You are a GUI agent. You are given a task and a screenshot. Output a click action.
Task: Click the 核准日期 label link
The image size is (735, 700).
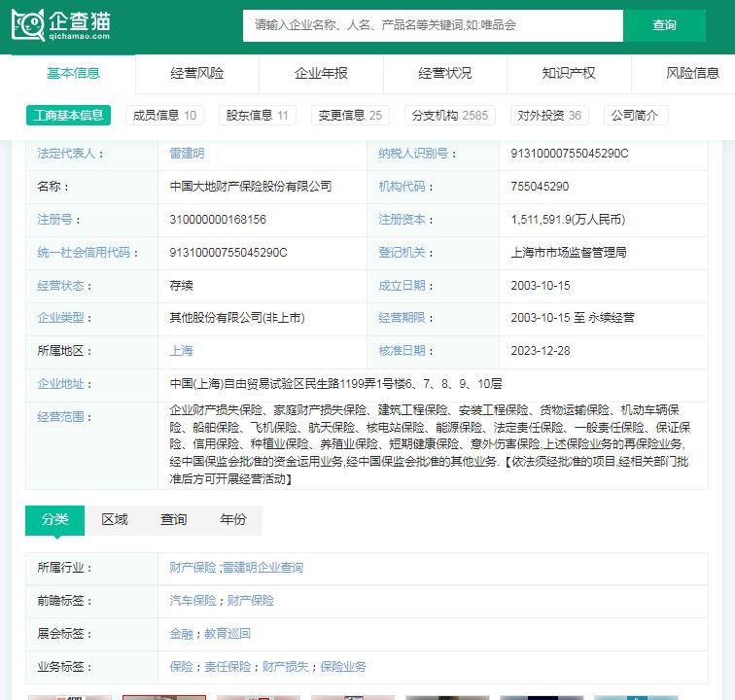(402, 351)
